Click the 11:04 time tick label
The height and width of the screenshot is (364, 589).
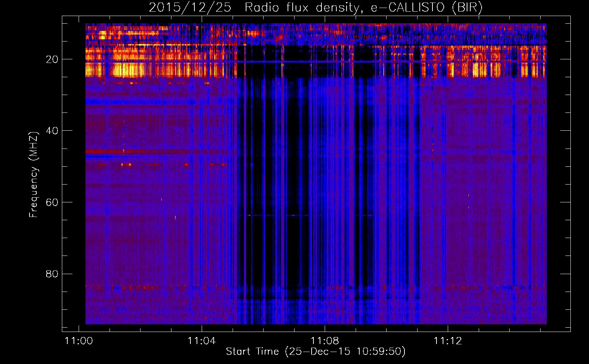point(202,341)
